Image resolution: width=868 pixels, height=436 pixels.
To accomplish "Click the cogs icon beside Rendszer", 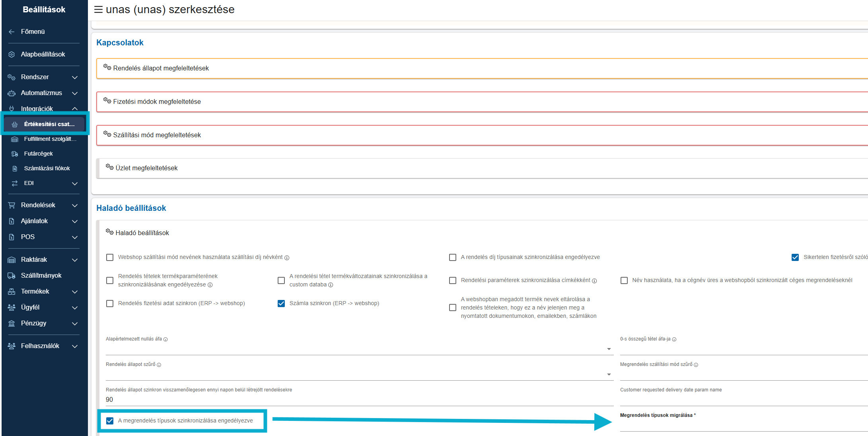I will (12, 77).
